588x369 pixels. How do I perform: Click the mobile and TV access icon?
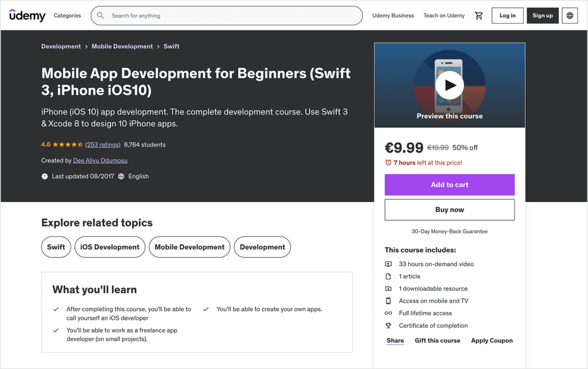pos(389,301)
